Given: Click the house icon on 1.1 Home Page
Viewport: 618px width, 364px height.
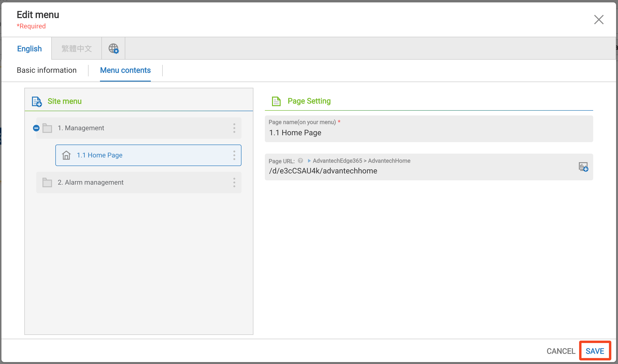Looking at the screenshot, I should tap(66, 155).
